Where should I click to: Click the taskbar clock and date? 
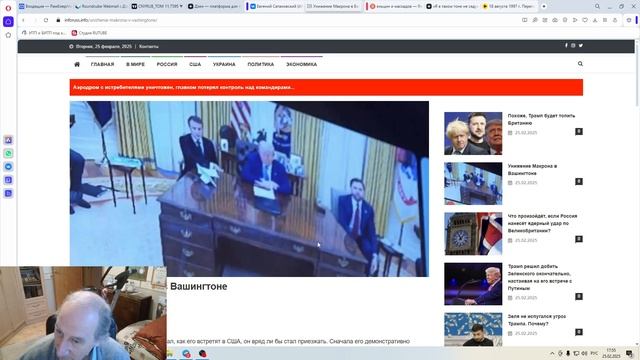click(611, 353)
